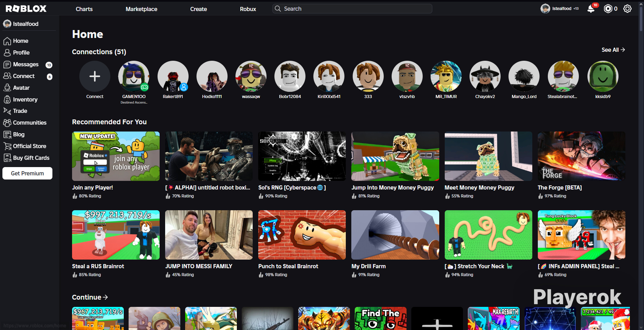Click the Buy Gift Cards icon

(7, 158)
